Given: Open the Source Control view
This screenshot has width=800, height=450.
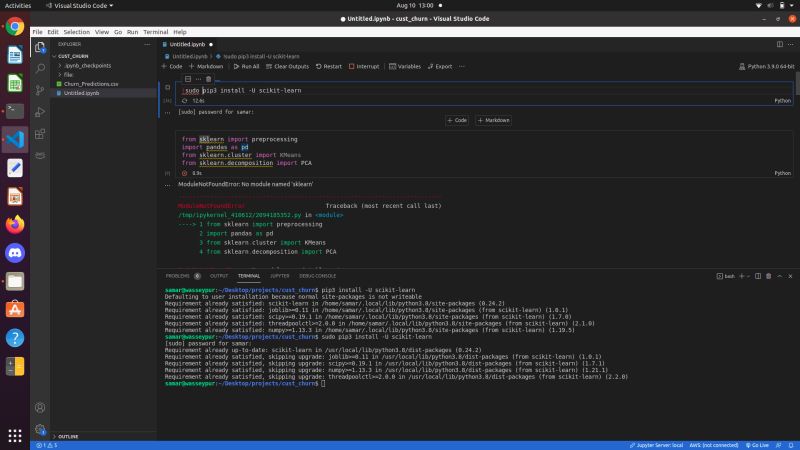Looking at the screenshot, I should (x=40, y=90).
